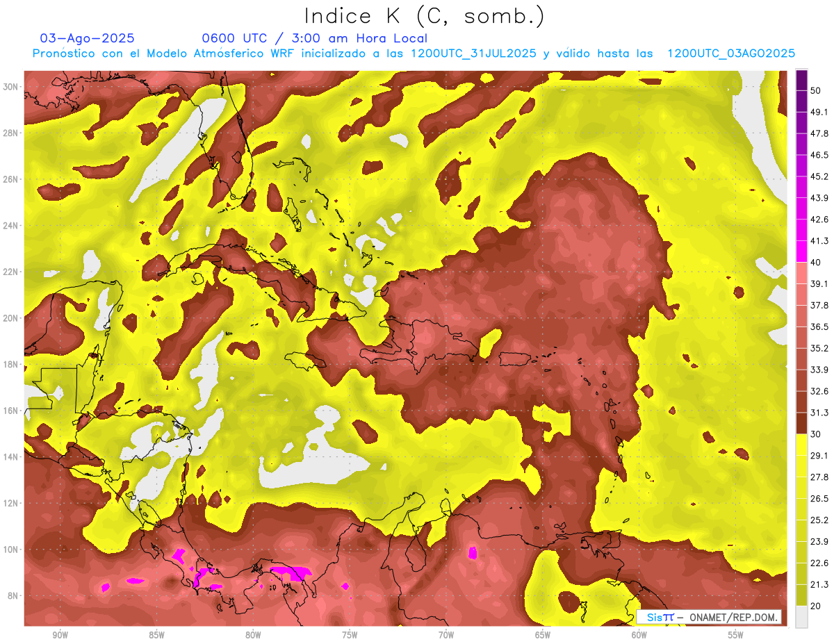Viewport: 834px width, 644px height.
Task: Select the date '03-Ago-2025'
Action: (x=88, y=38)
